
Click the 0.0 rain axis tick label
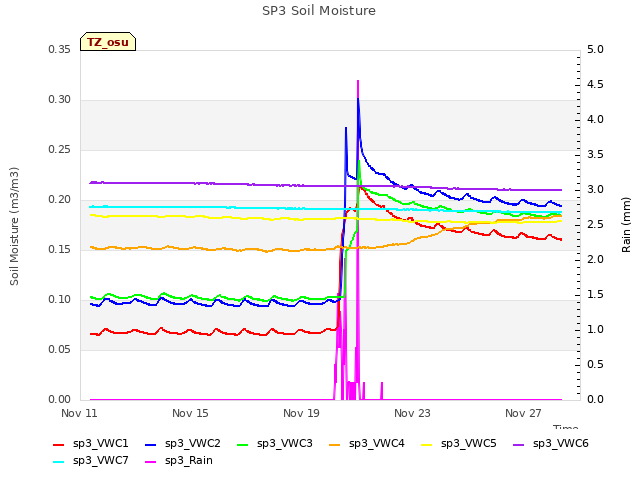(595, 399)
